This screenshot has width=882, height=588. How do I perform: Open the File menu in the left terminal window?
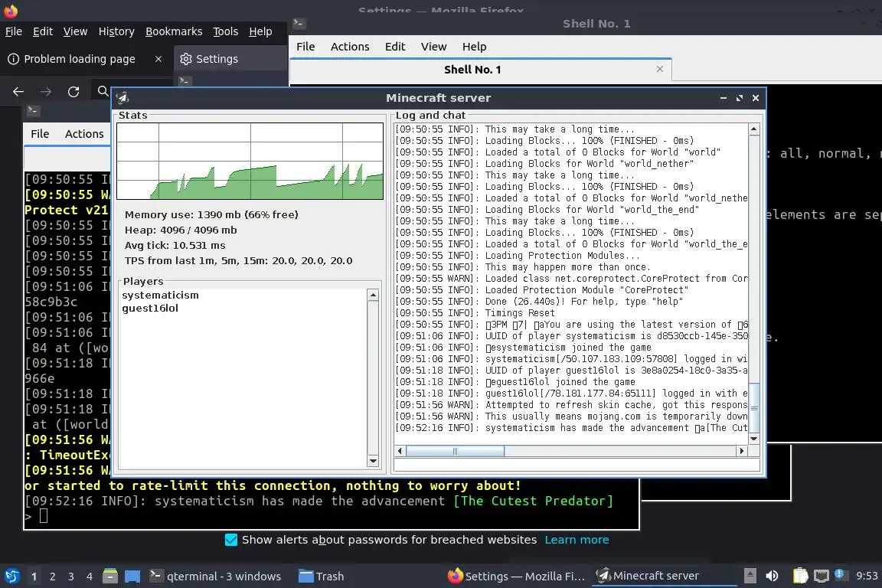[40, 134]
